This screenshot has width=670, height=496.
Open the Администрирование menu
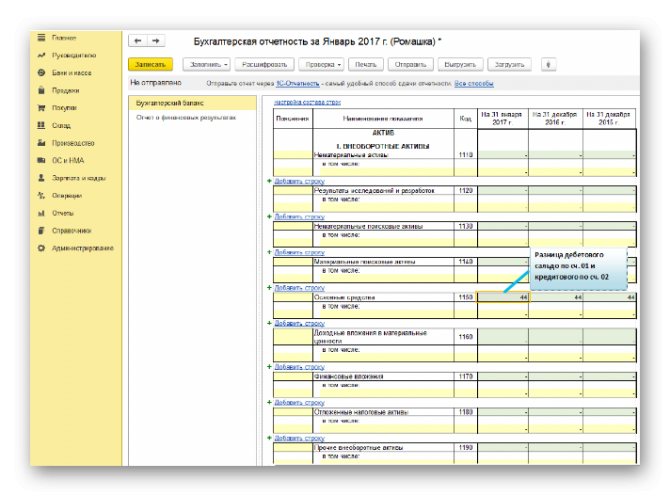(x=83, y=248)
